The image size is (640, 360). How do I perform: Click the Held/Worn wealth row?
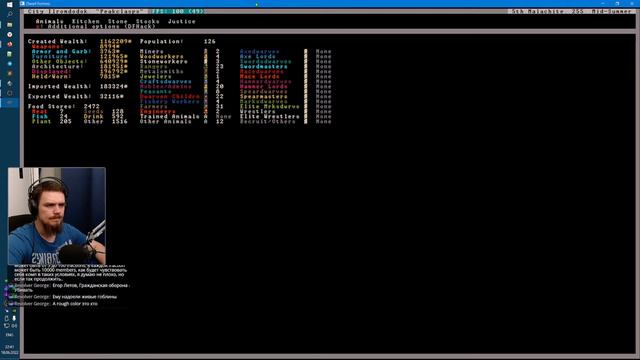pyautogui.click(x=76, y=76)
